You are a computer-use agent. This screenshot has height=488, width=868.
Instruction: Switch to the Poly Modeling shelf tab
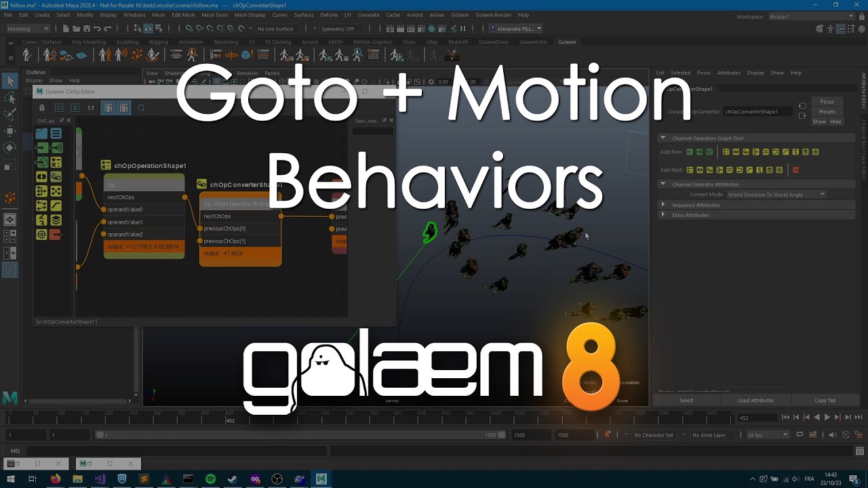89,42
